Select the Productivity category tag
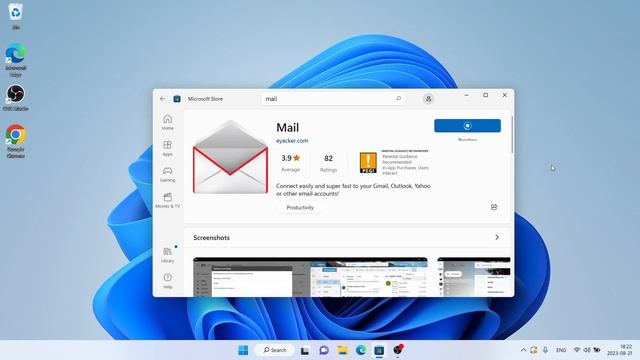This screenshot has height=360, width=640. pos(300,207)
